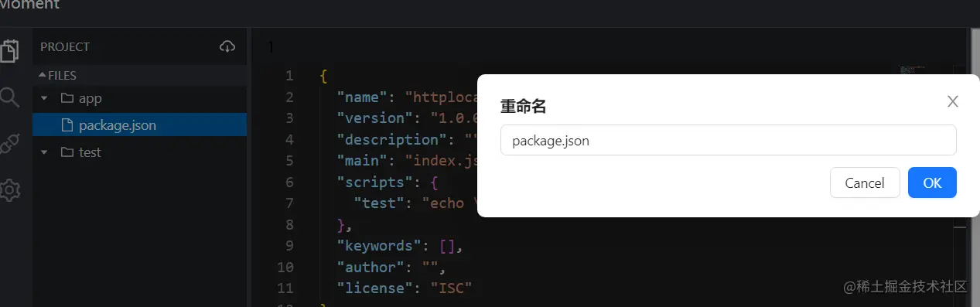Image resolution: width=980 pixels, height=307 pixels.
Task: Click the file icon beside package.json in tree
Action: pos(67,125)
